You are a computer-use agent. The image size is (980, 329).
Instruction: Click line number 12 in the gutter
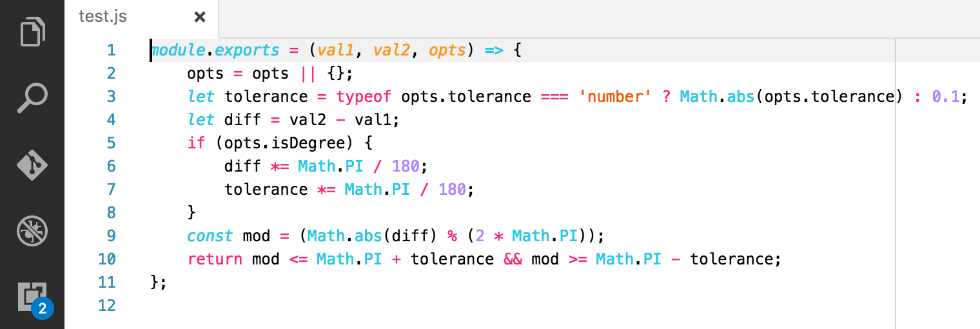click(106, 306)
